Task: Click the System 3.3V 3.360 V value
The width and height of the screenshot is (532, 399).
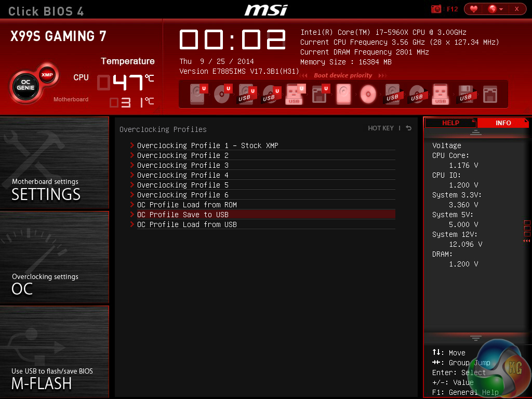Action: (x=463, y=205)
